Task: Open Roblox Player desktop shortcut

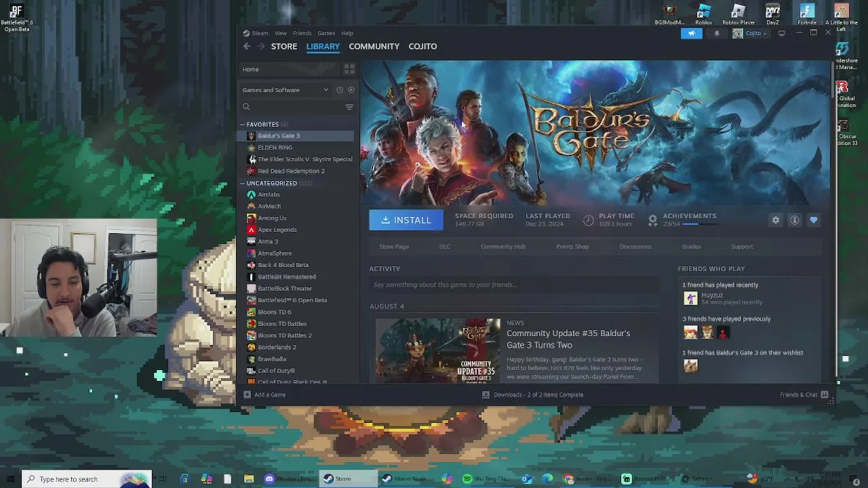Action: [738, 14]
